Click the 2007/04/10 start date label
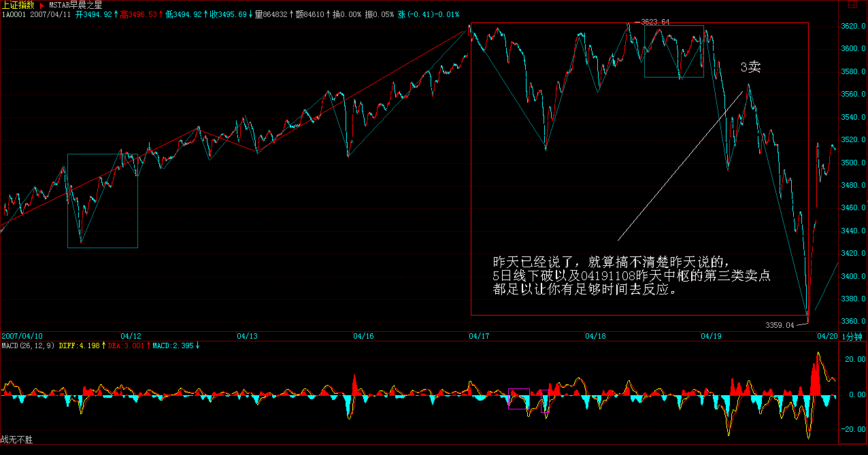Screen dimensions: 868x455 coord(22,337)
